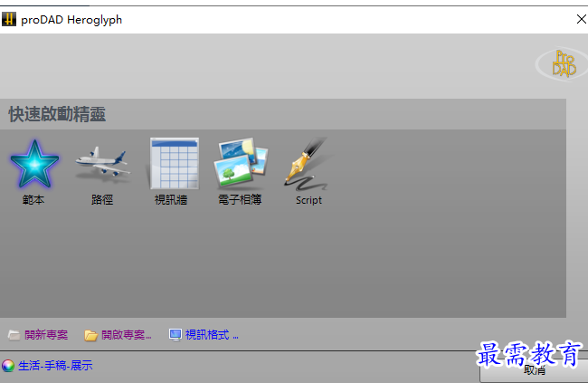Click the color wheel icon beside 生活-手稿-展示
The width and height of the screenshot is (588, 383).
pyautogui.click(x=8, y=366)
